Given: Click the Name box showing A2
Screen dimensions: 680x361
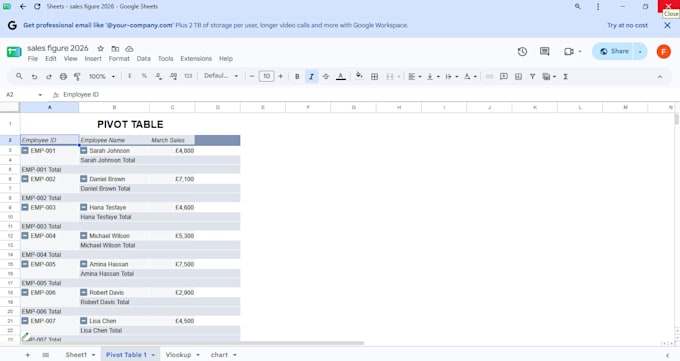Looking at the screenshot, I should point(24,95).
